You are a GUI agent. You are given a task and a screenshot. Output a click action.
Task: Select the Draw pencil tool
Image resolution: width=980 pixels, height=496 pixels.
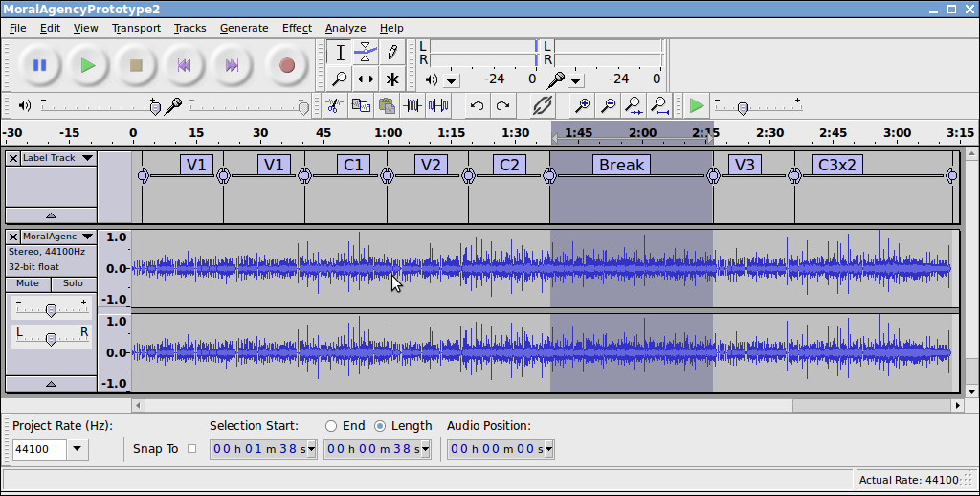(392, 53)
